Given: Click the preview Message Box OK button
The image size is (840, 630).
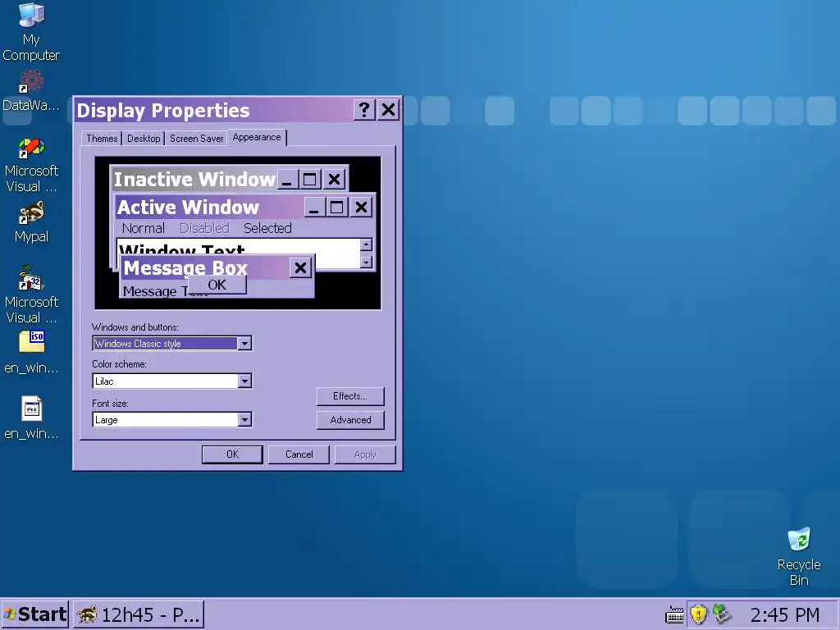Looking at the screenshot, I should (217, 285).
